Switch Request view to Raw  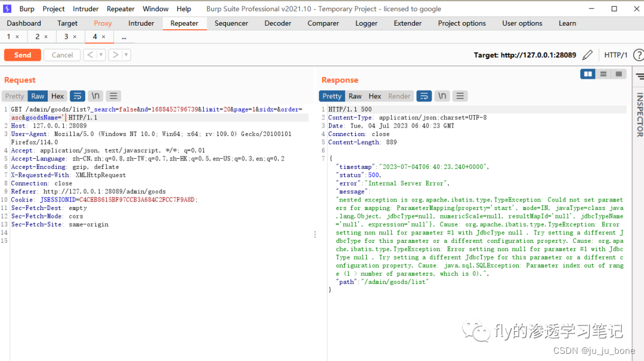(x=38, y=96)
